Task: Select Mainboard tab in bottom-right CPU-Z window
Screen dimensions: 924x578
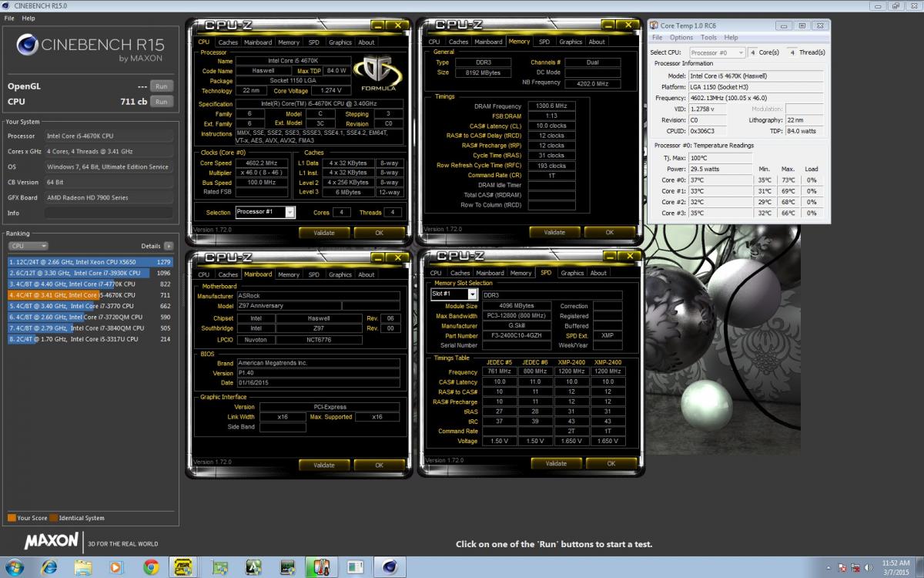Action: click(x=490, y=273)
